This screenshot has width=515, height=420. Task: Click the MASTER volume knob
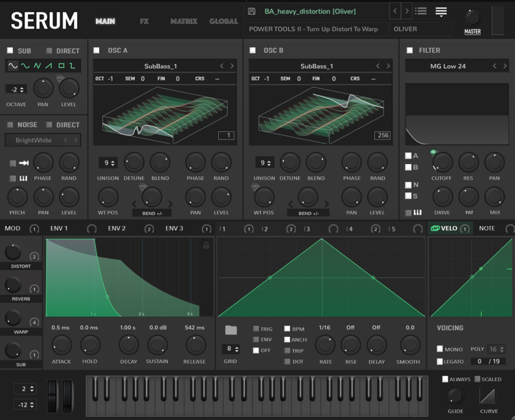point(472,17)
